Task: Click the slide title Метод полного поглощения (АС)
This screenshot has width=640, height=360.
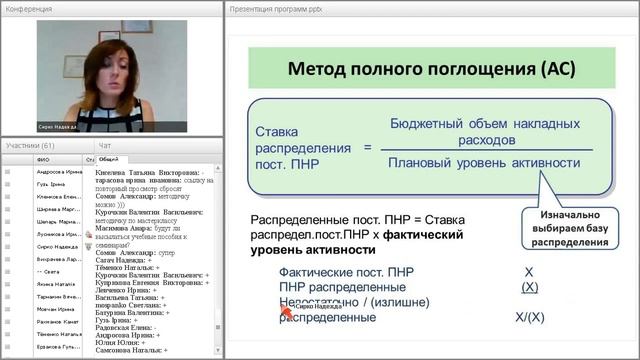Action: point(431,68)
